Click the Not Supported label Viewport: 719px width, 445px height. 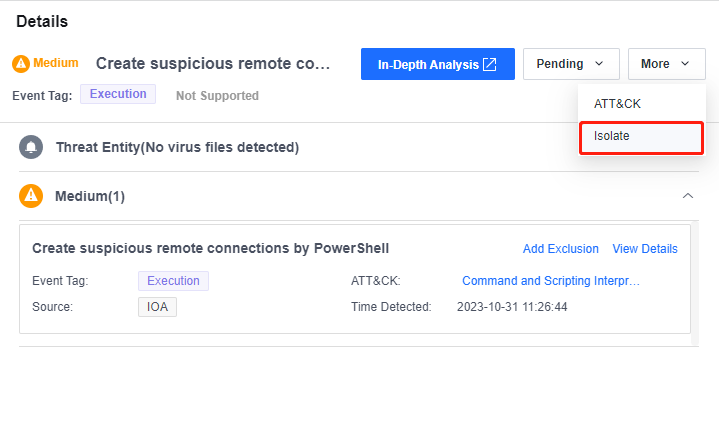pyautogui.click(x=217, y=96)
